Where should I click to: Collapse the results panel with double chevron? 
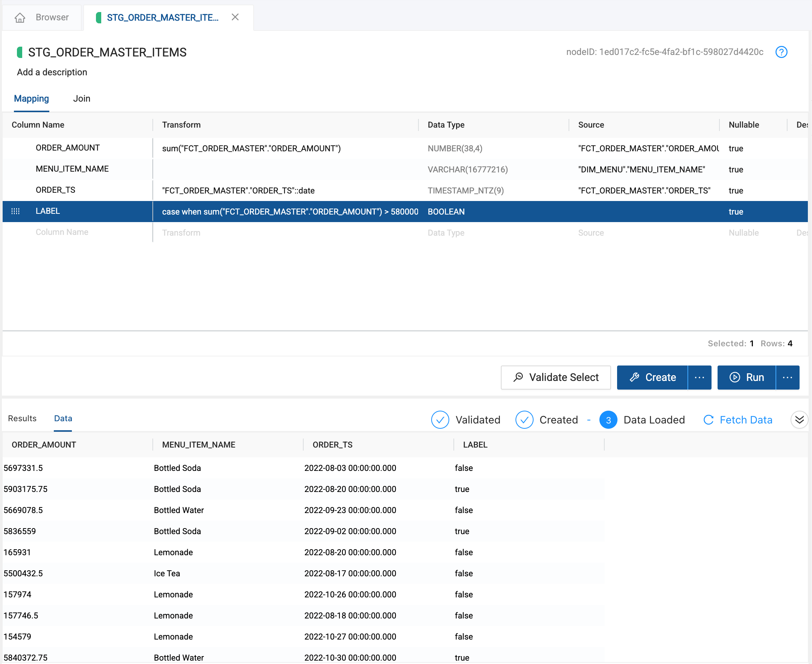point(799,420)
